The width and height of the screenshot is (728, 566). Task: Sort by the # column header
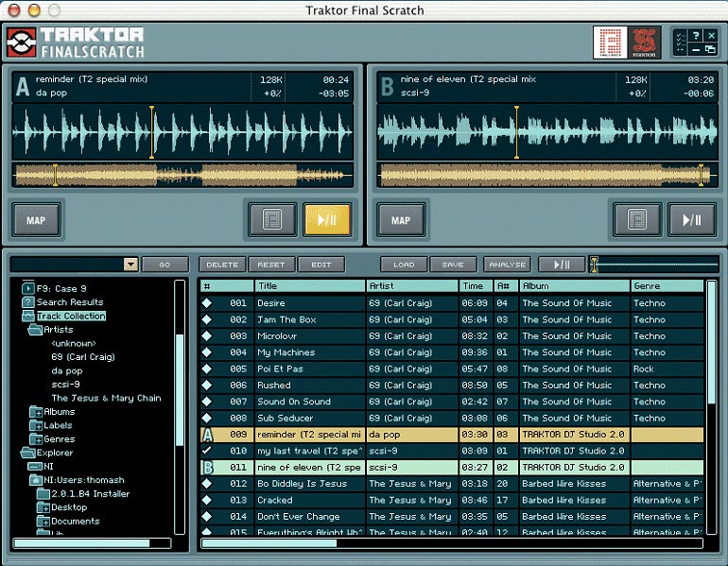coord(227,285)
